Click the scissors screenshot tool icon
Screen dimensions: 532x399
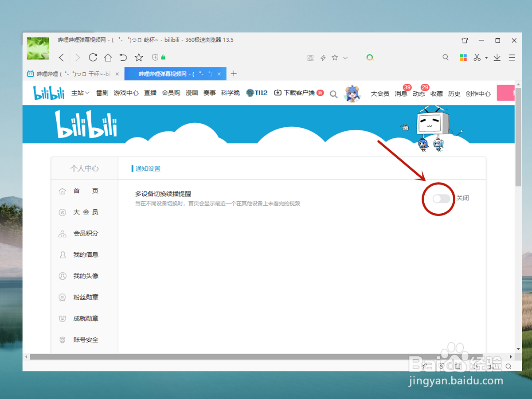(477, 57)
